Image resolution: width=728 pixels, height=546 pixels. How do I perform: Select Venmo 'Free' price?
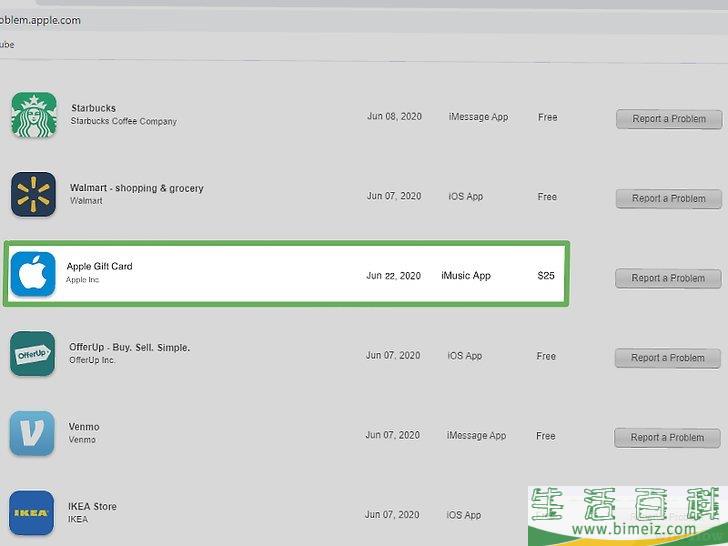tap(546, 436)
